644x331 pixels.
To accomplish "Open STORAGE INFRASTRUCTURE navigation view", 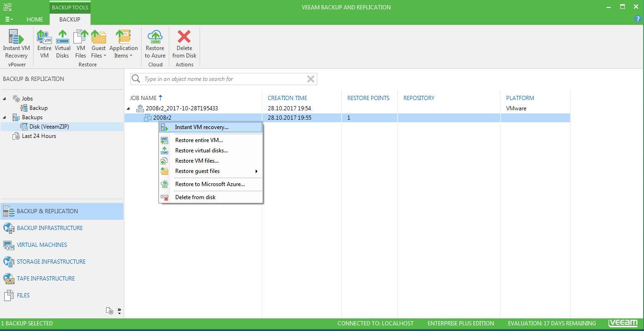I will point(62,262).
